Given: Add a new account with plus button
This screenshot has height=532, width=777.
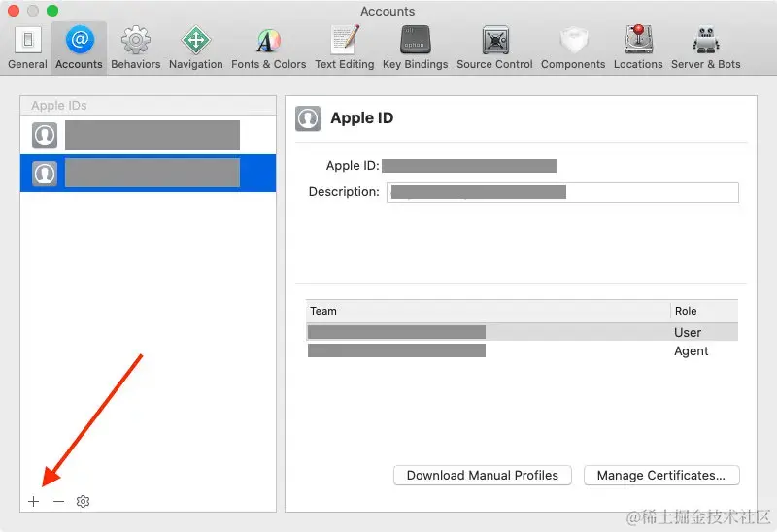Looking at the screenshot, I should (x=33, y=501).
